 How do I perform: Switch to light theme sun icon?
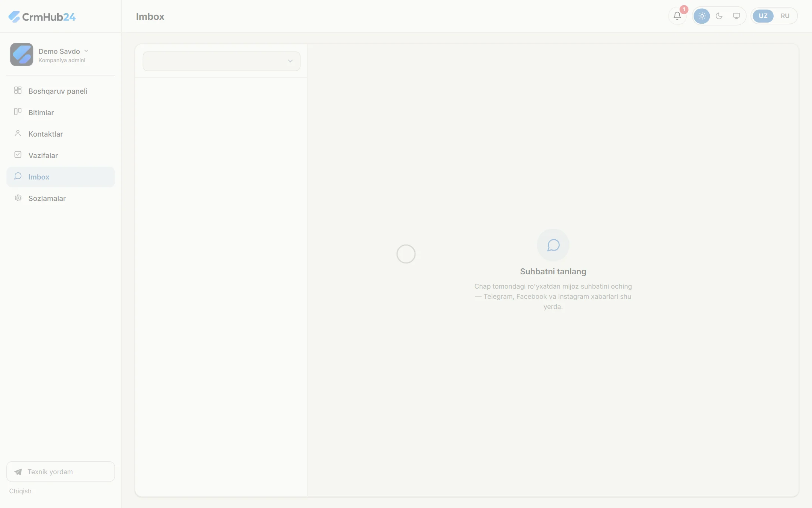pos(702,16)
